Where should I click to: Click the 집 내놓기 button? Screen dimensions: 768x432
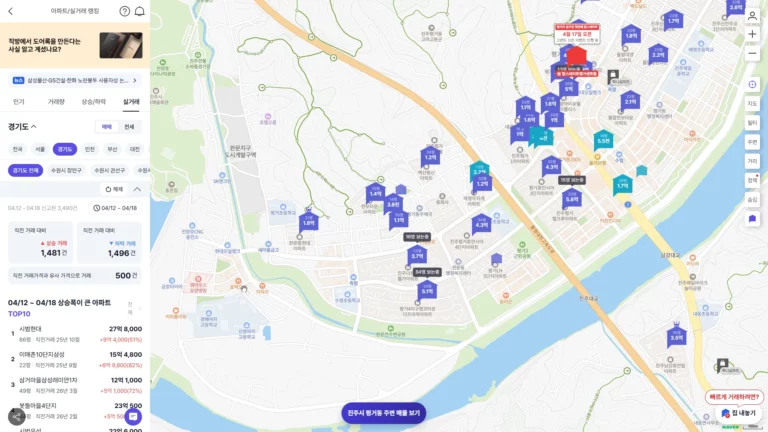739,413
